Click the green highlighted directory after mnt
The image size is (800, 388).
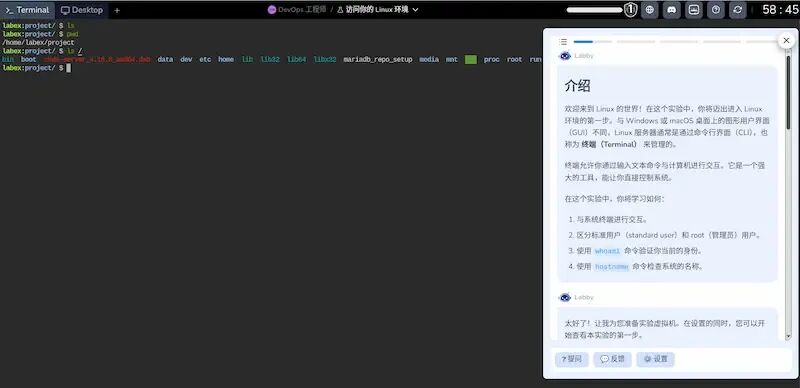[x=471, y=60]
